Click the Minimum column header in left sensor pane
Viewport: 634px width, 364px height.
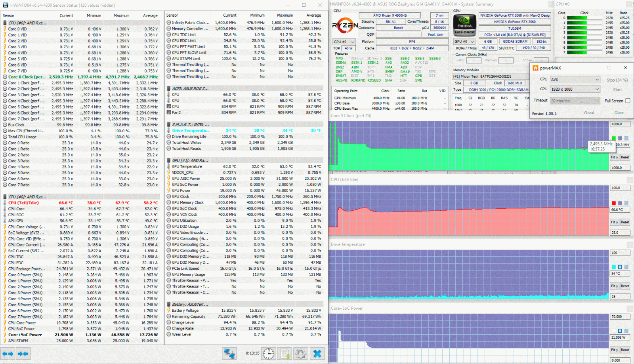[x=94, y=15]
